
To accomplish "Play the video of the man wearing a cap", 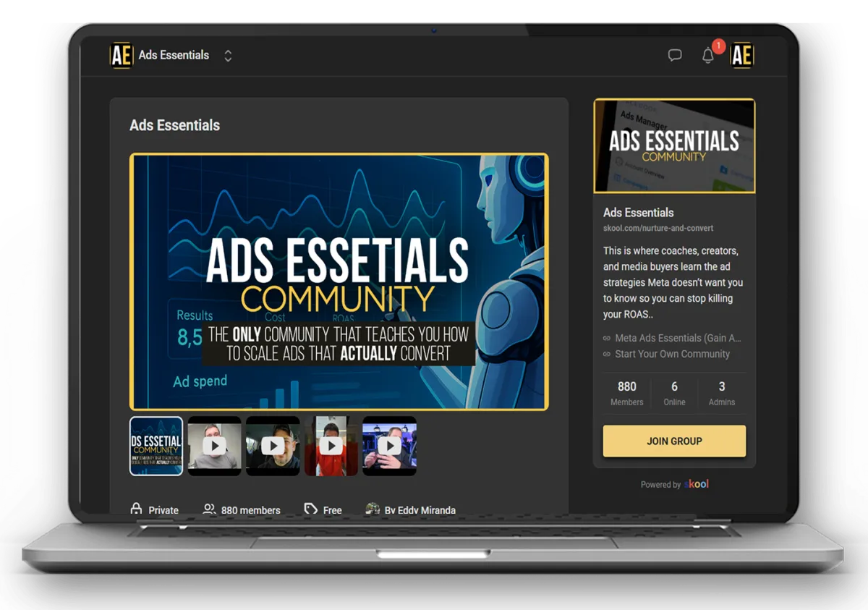I will pos(273,446).
